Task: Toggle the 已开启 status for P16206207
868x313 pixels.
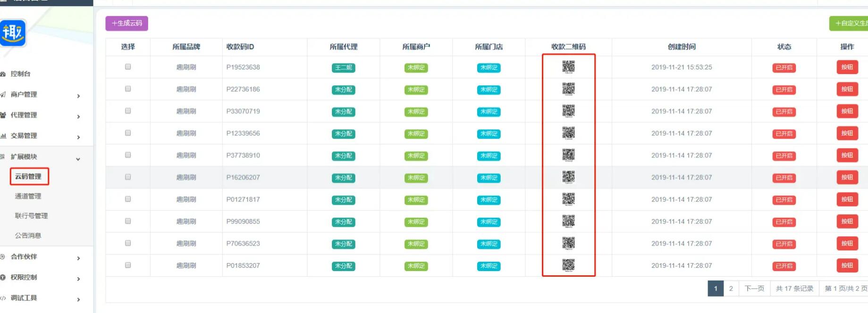Action: [784, 178]
